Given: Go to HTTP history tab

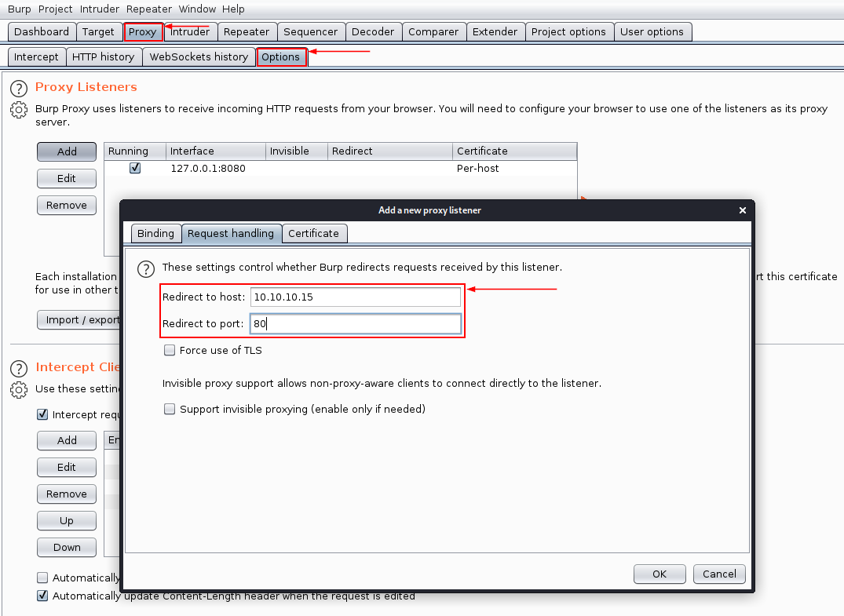Looking at the screenshot, I should click(x=103, y=56).
